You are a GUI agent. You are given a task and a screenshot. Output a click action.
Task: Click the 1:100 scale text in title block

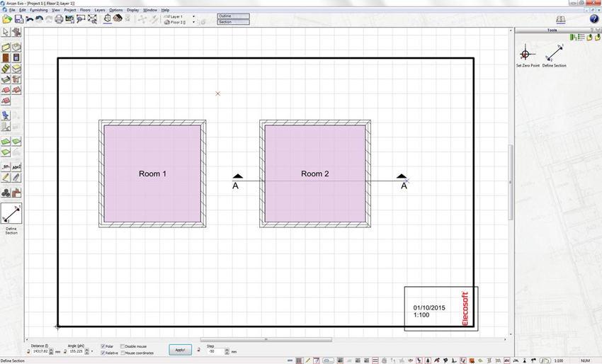(421, 315)
